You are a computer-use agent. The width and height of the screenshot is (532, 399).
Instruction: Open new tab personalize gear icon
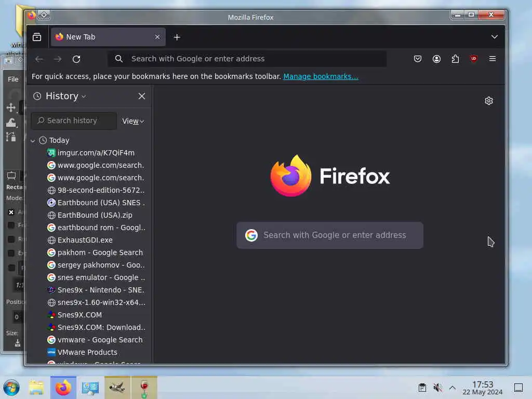tap(488, 101)
